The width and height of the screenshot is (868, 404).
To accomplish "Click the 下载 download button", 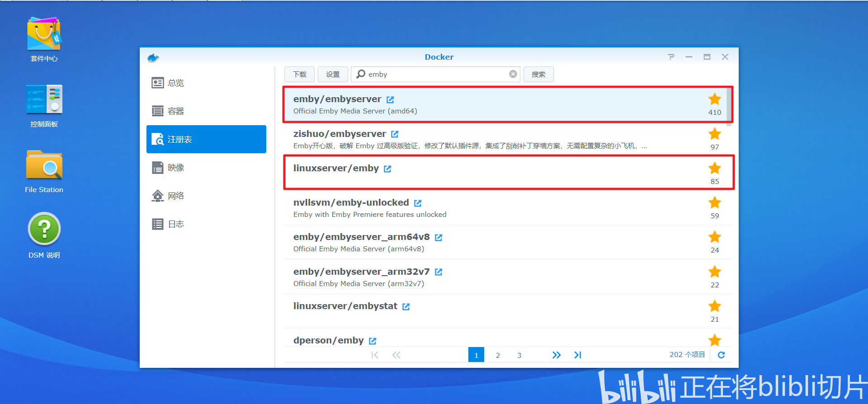I will click(299, 74).
